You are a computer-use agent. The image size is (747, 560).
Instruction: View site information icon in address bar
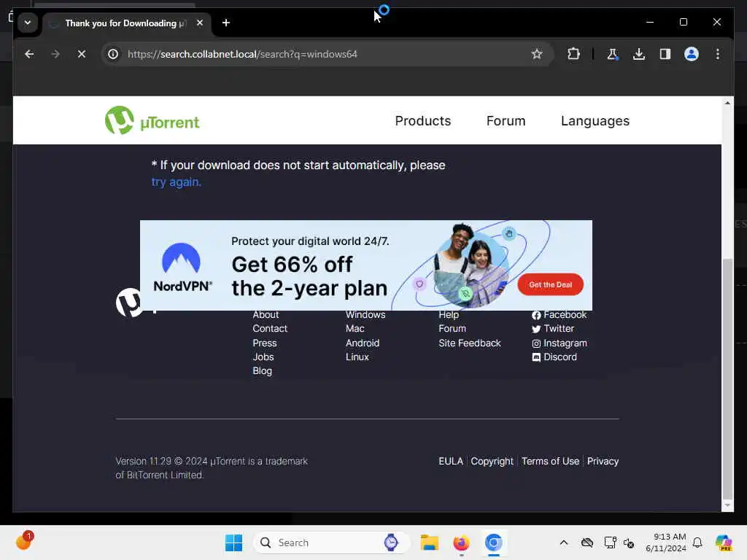(113, 54)
